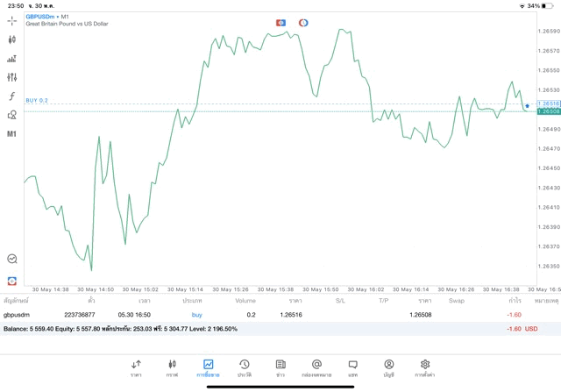Open the News tab (ข่าว)
The image size is (561, 392).
coord(280,367)
